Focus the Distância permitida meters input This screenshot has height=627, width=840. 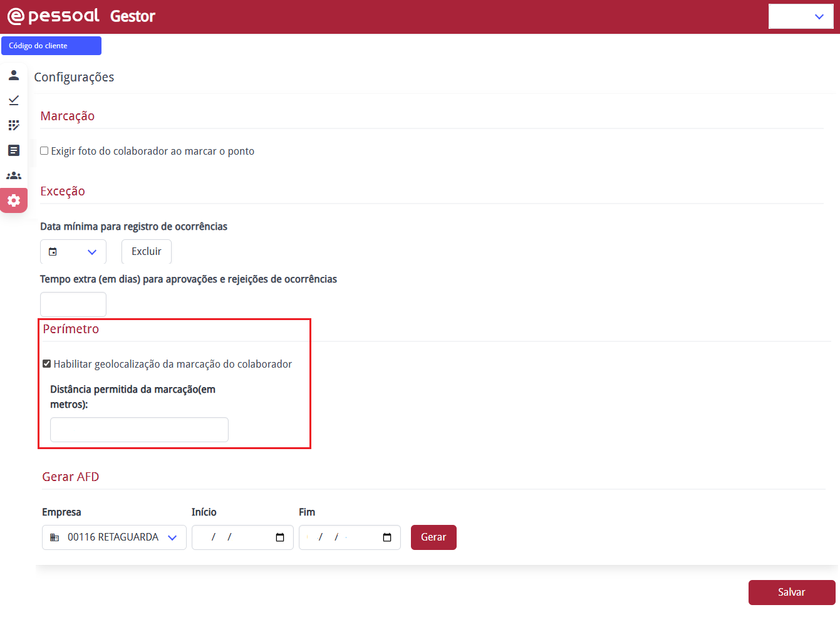pos(139,430)
